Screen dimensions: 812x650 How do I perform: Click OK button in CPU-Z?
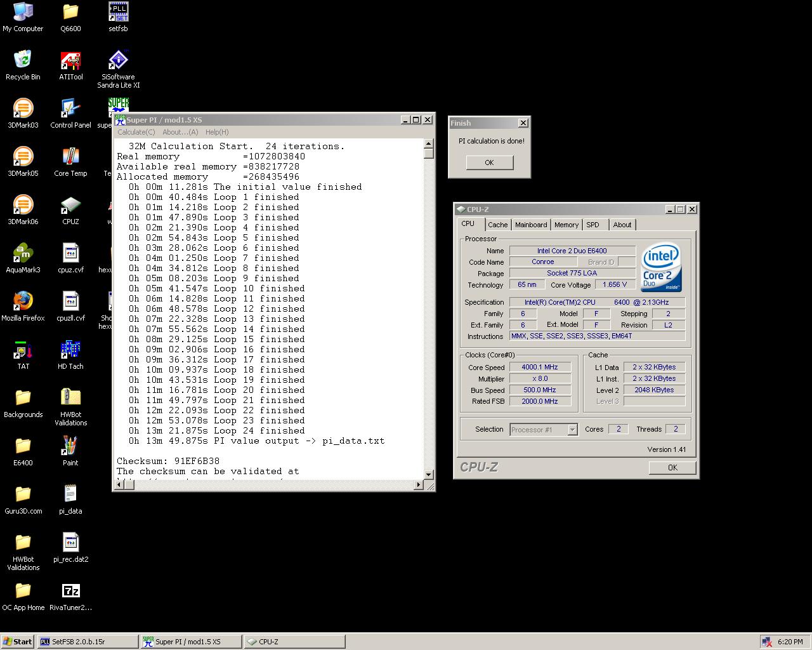pyautogui.click(x=672, y=467)
